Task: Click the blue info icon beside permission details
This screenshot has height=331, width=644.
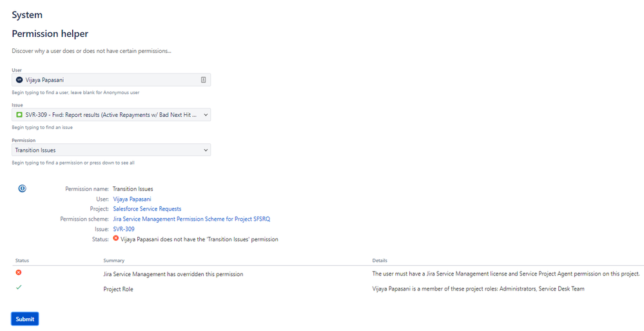Action: coord(22,188)
